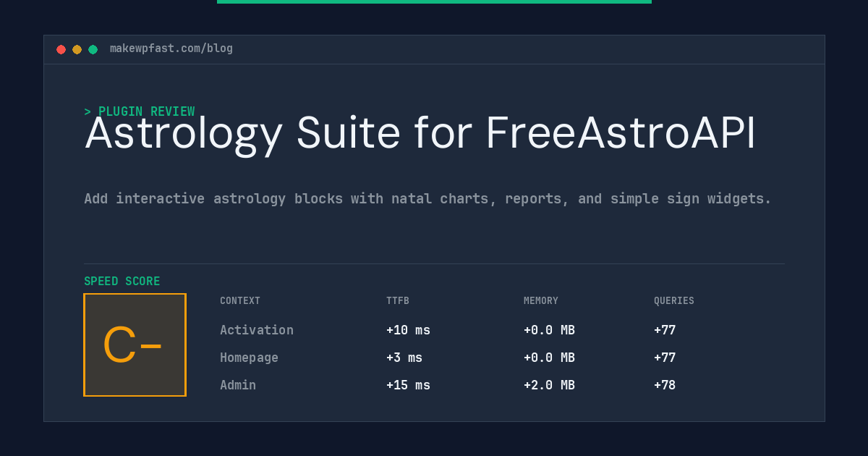Click the C- grade badge
The image size is (868, 456).
(135, 345)
